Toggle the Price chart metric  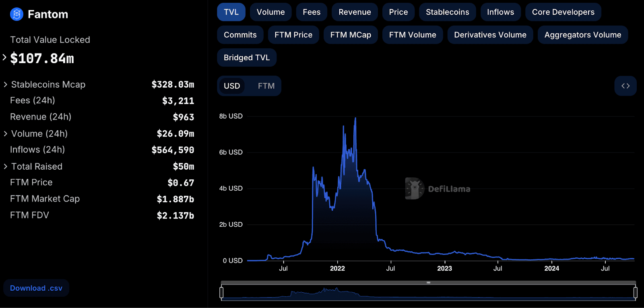[x=398, y=12]
